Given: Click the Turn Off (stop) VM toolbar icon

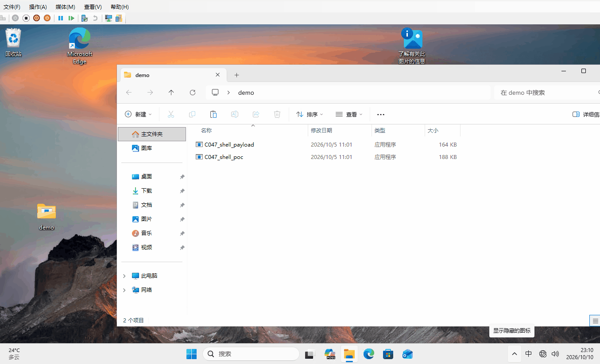Looking at the screenshot, I should tap(26, 18).
